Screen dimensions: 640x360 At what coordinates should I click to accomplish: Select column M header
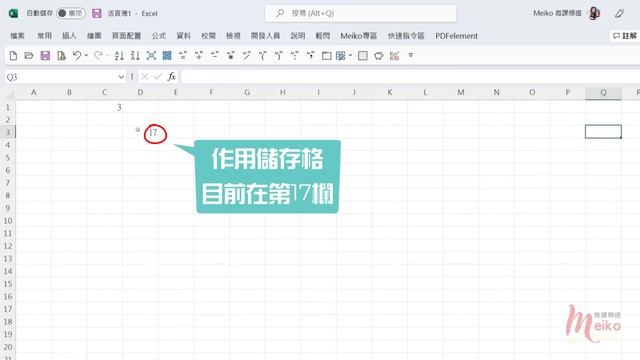click(461, 93)
